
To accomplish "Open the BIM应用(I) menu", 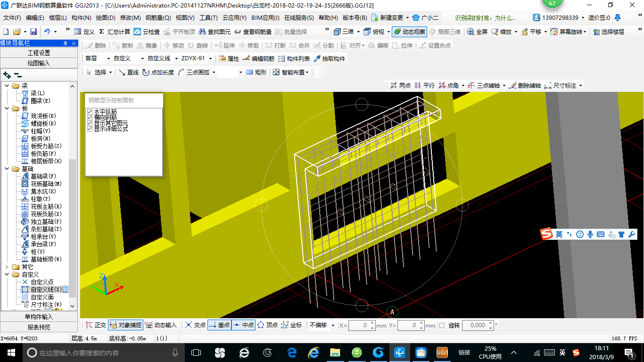I will click(265, 18).
